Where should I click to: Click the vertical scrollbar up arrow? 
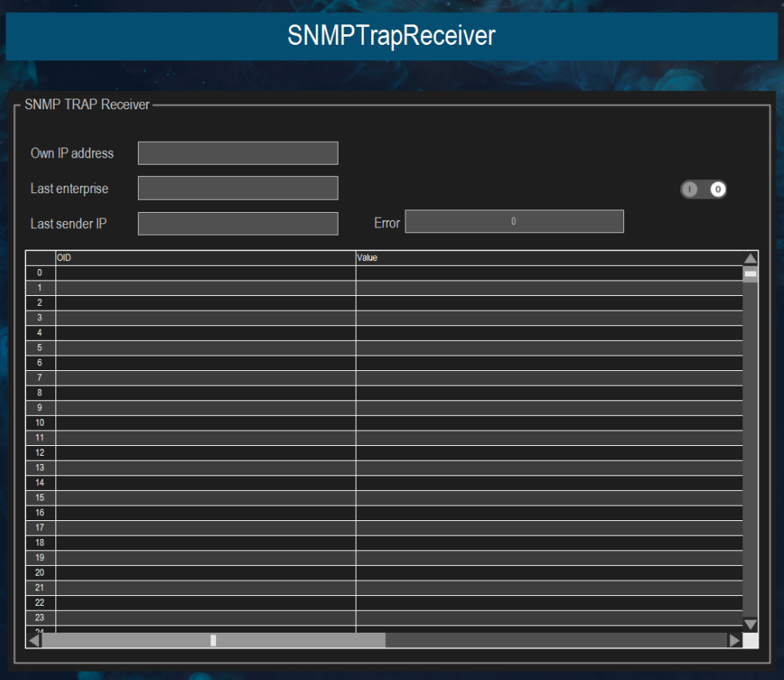(x=750, y=257)
